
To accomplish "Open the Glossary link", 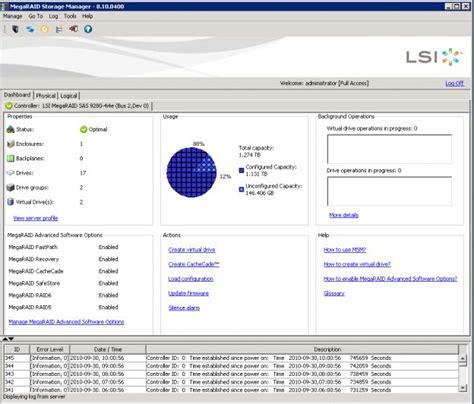I will coord(334,293).
